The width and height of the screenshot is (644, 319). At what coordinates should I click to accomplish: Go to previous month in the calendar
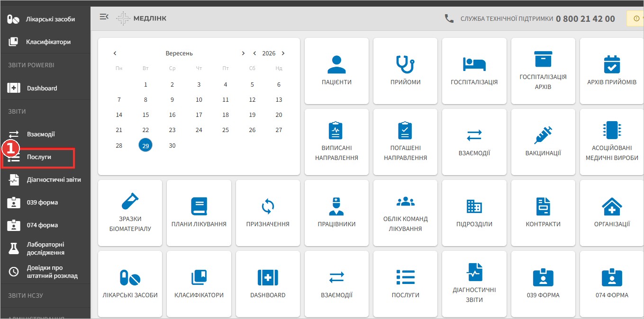pyautogui.click(x=115, y=53)
